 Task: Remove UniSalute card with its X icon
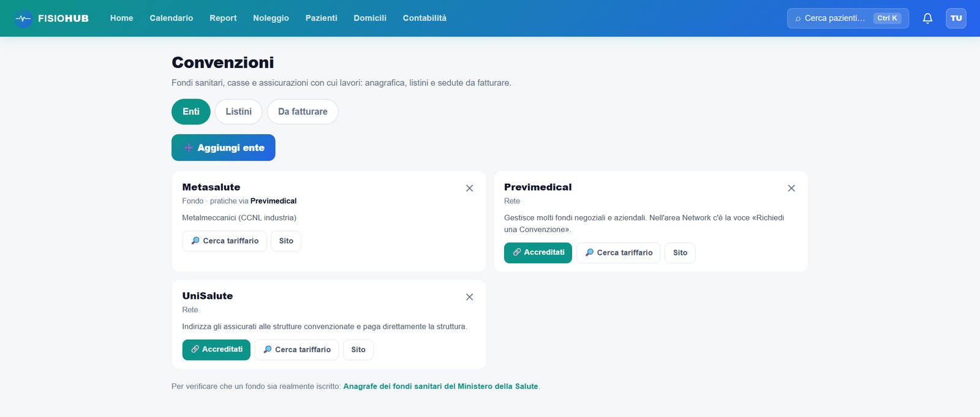coord(469,297)
